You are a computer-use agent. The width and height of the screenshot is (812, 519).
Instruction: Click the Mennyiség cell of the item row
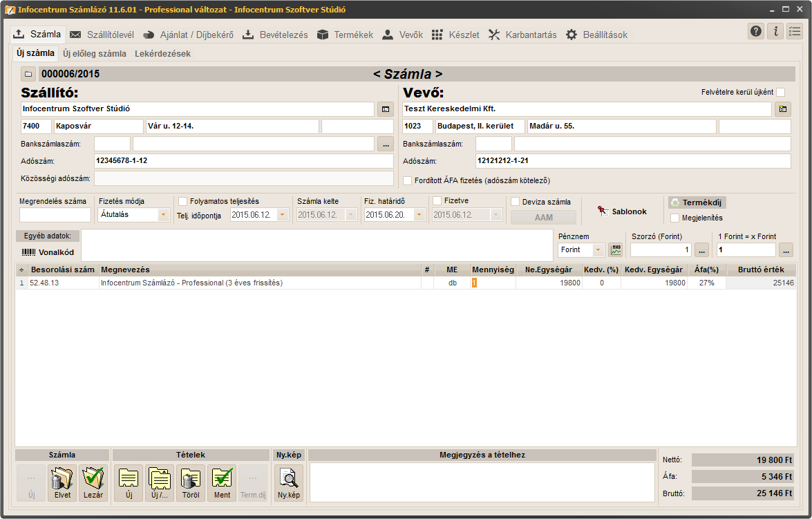tap(493, 283)
